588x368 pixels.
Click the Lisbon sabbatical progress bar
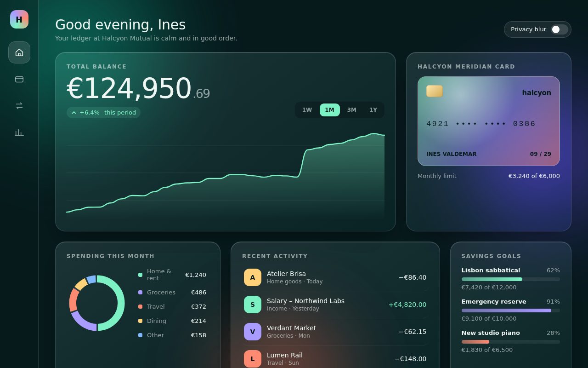click(511, 279)
